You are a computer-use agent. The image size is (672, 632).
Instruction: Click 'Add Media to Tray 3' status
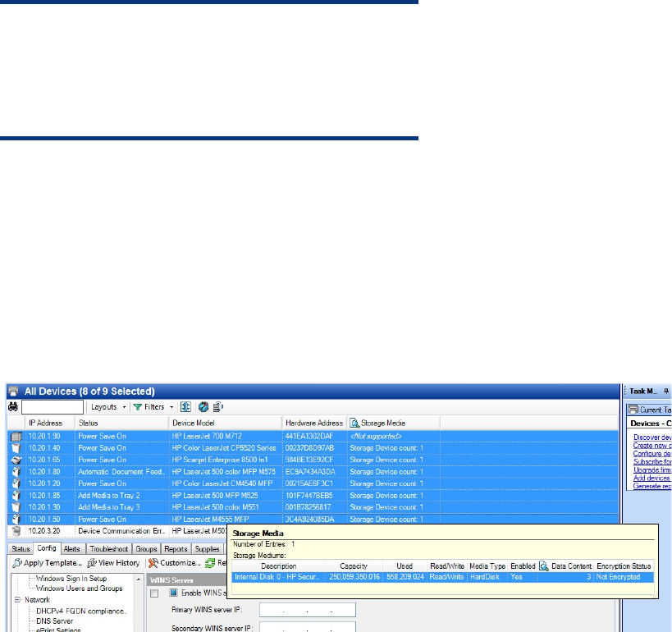pyautogui.click(x=121, y=507)
